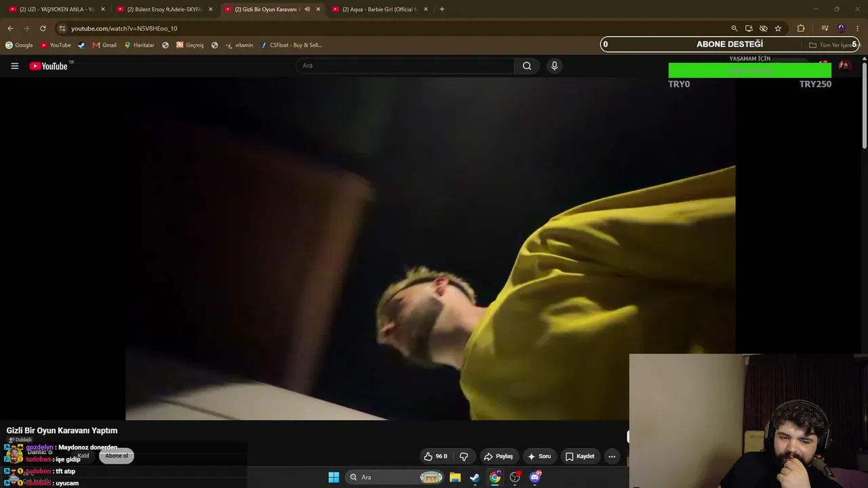Open the YouTube account avatar
This screenshot has height=488, width=868.
tap(845, 66)
